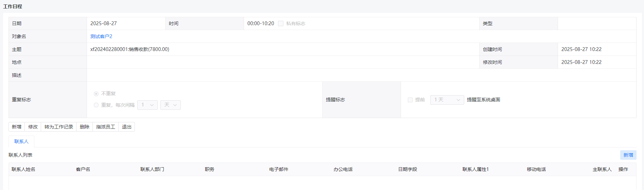Open the 指派员工 assignment action
This screenshot has width=644, height=190.
pyautogui.click(x=106, y=127)
